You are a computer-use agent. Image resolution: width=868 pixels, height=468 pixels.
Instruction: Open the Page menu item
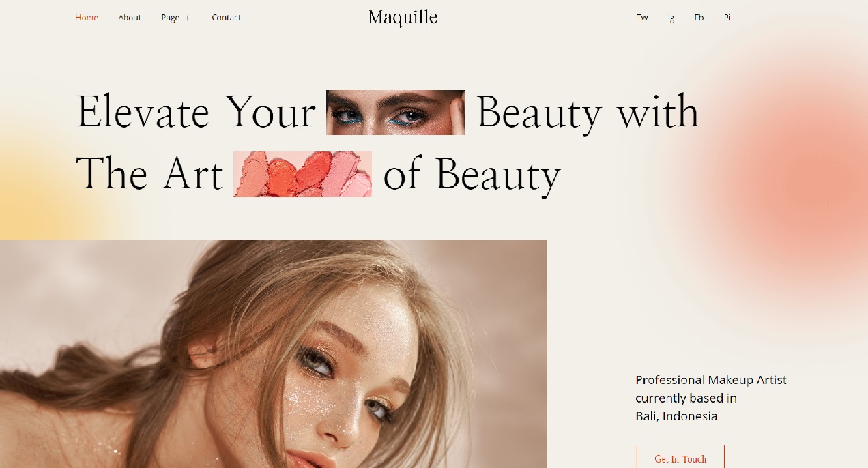[170, 18]
